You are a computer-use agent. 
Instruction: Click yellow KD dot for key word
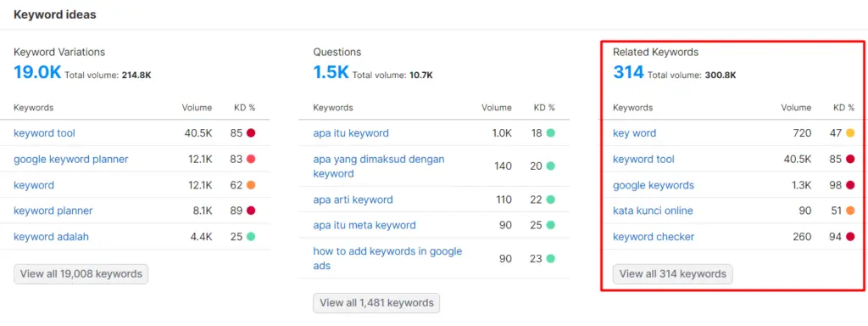850,133
